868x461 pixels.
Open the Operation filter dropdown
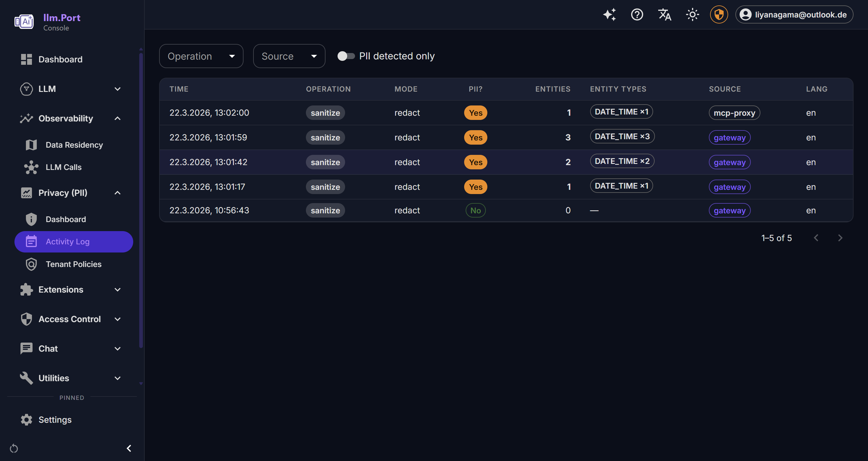pyautogui.click(x=201, y=56)
